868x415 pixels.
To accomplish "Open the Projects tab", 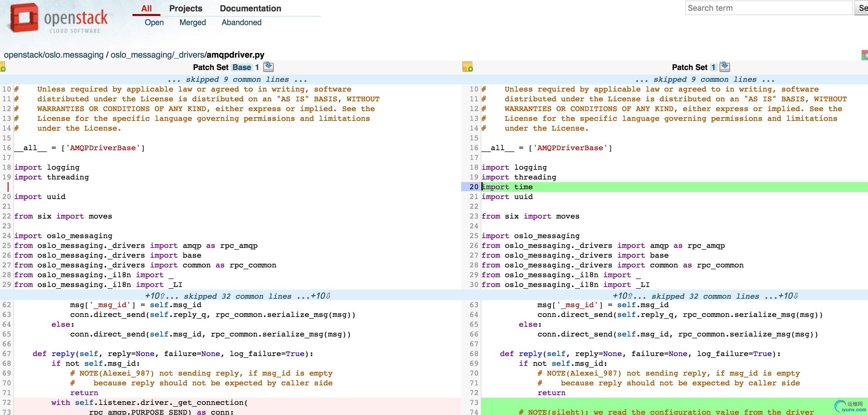I will (x=186, y=8).
